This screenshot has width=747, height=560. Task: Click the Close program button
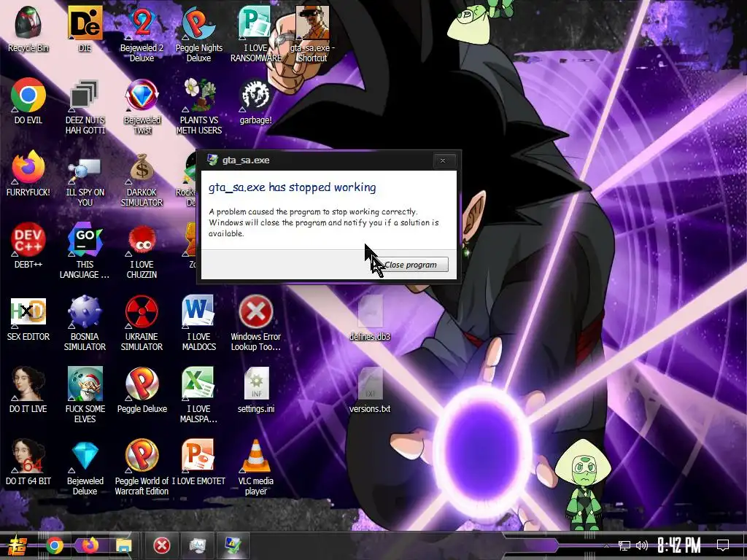(410, 265)
